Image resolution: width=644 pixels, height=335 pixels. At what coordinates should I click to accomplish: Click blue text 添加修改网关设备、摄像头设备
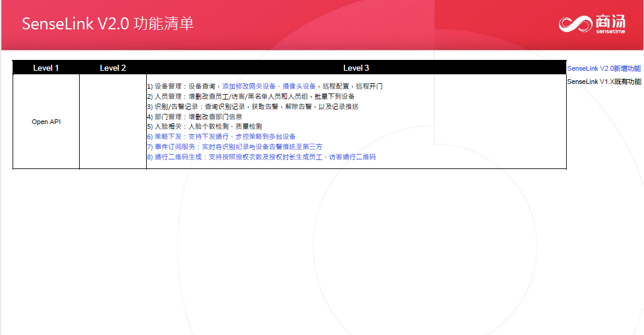[x=269, y=86]
